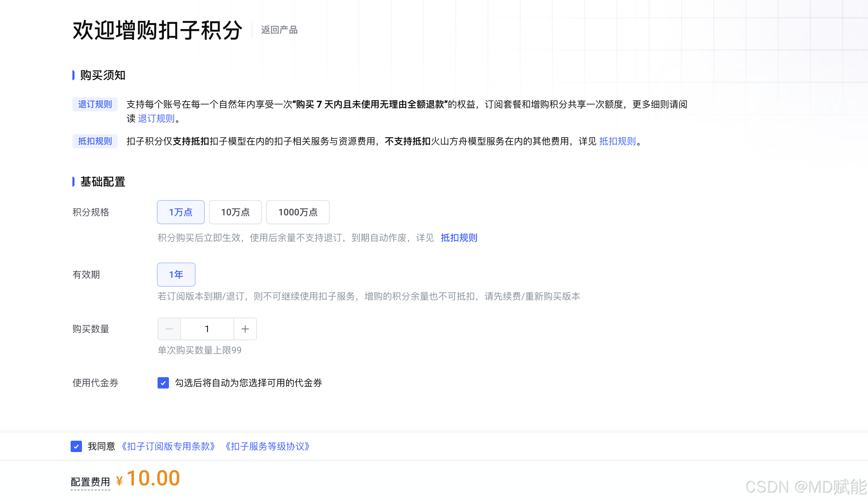Click the 购买须知 section heading
868x501 pixels.
tap(102, 75)
